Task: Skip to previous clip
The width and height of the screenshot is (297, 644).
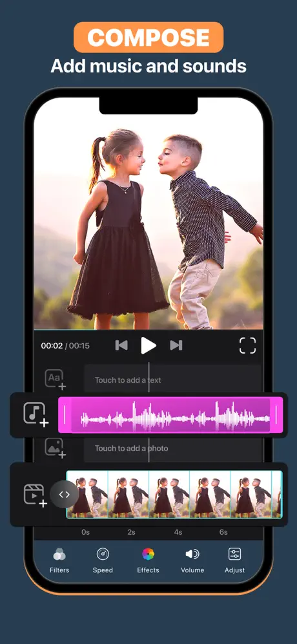Action: pyautogui.click(x=121, y=345)
